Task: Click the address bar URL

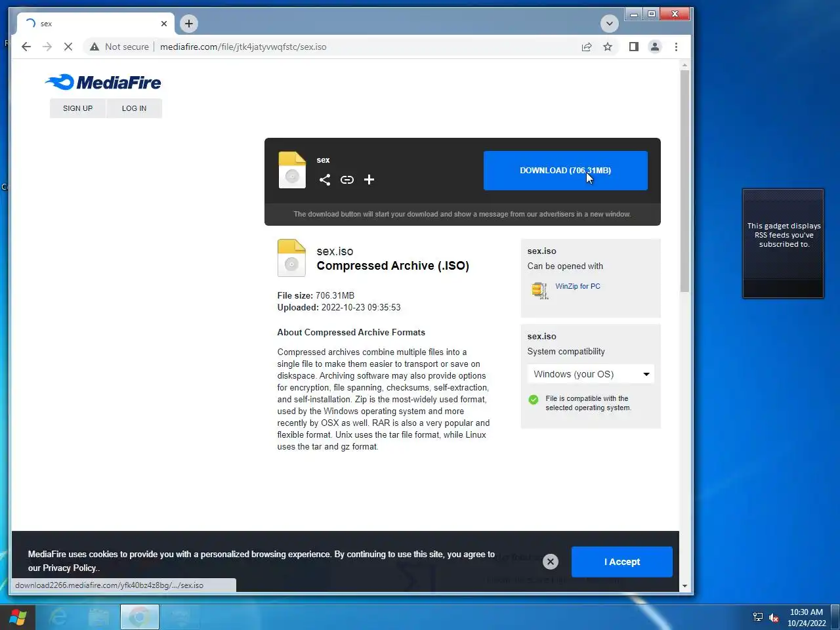Action: (243, 47)
